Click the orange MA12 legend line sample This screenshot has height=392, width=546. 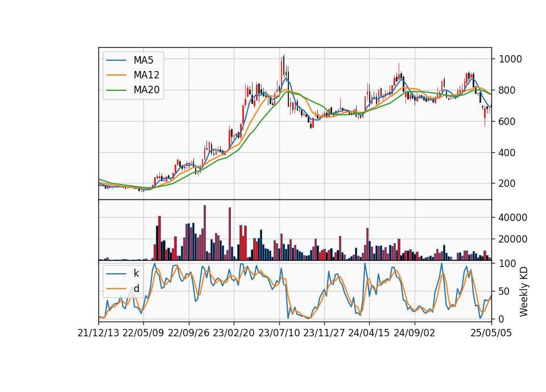[116, 75]
